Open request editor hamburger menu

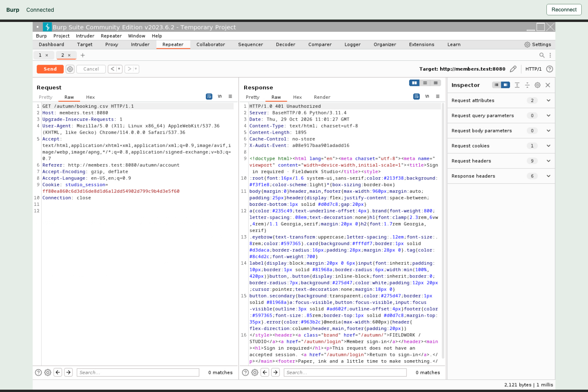click(x=230, y=96)
